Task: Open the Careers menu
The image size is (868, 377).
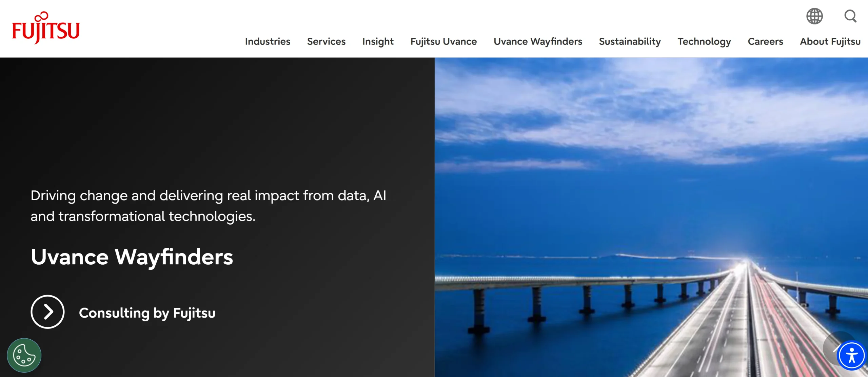Action: 765,41
